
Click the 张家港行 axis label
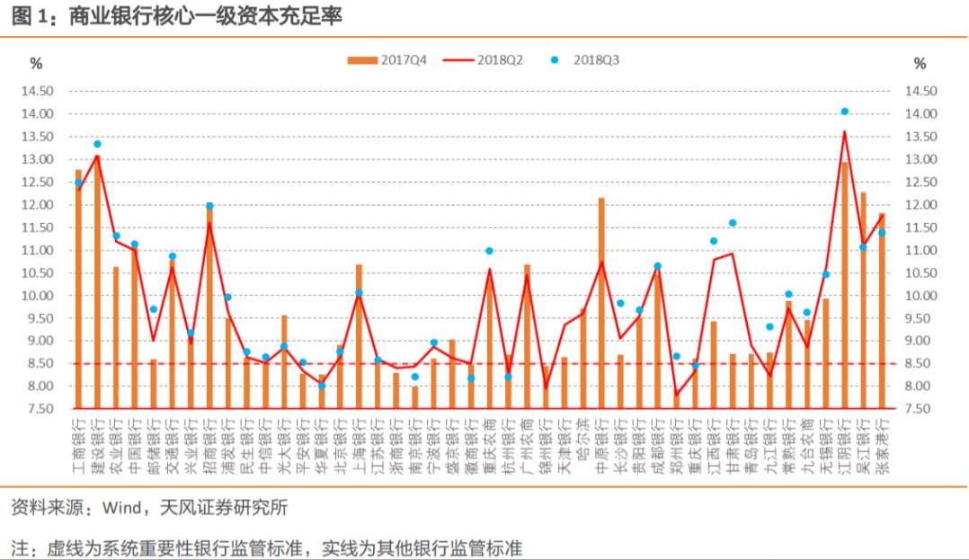[x=883, y=446]
